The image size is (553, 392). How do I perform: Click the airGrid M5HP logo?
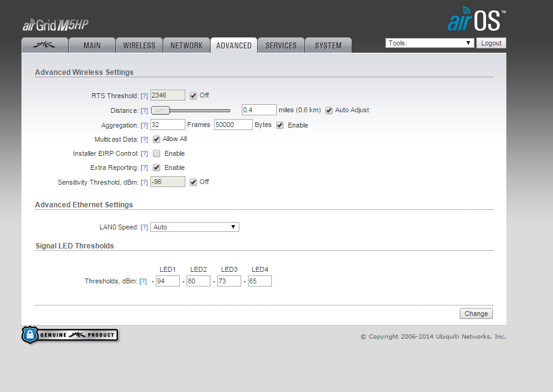(56, 25)
